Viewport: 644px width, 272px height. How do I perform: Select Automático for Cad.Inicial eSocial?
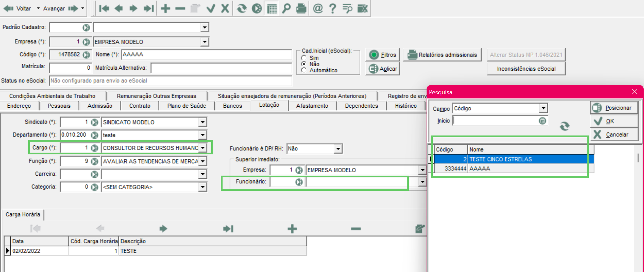pos(304,70)
